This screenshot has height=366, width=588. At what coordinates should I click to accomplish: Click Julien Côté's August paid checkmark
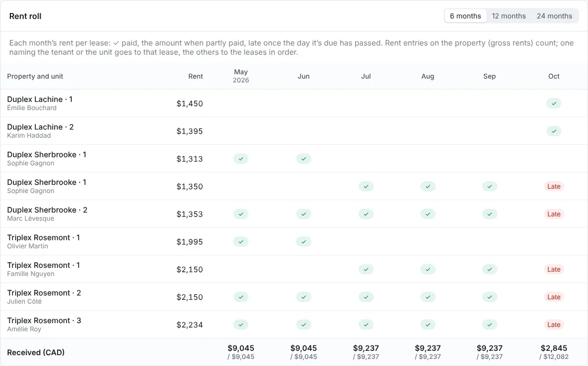428,297
